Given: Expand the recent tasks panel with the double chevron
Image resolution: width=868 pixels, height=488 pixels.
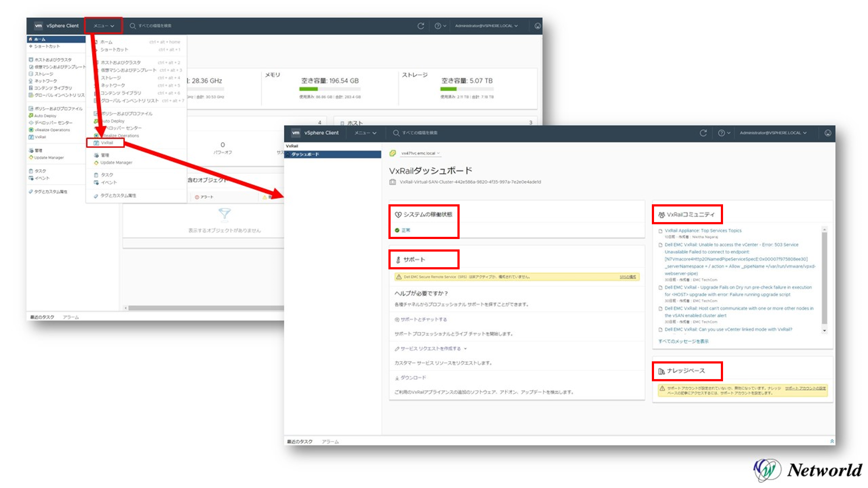Looking at the screenshot, I should pyautogui.click(x=832, y=441).
